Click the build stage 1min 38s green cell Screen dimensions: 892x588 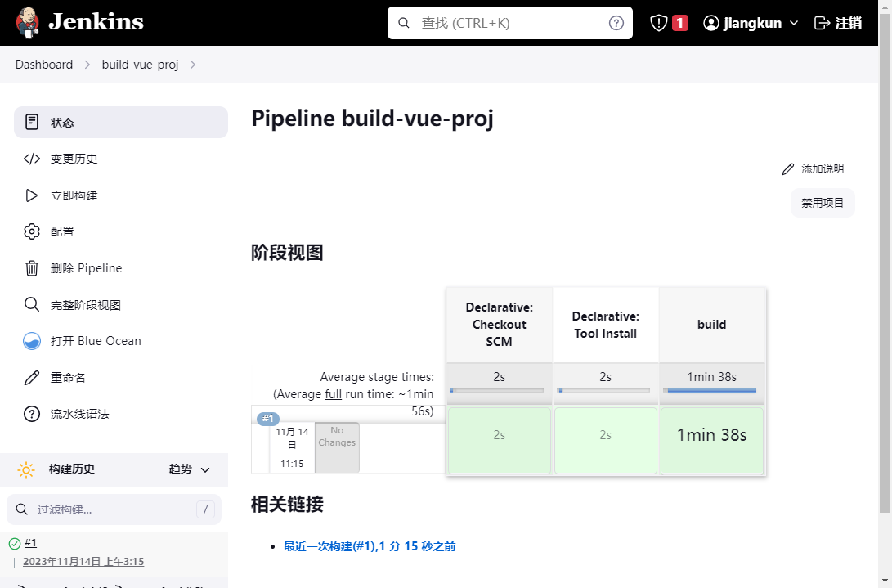[711, 440]
